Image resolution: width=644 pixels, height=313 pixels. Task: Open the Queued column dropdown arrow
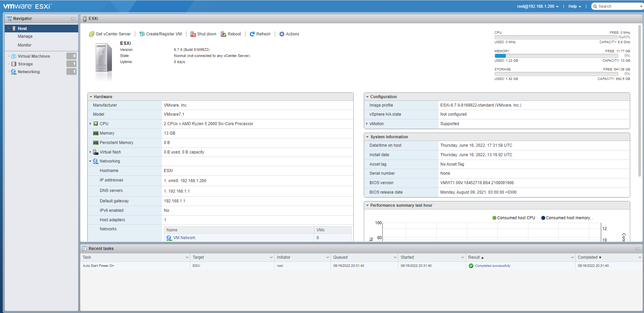click(x=395, y=257)
